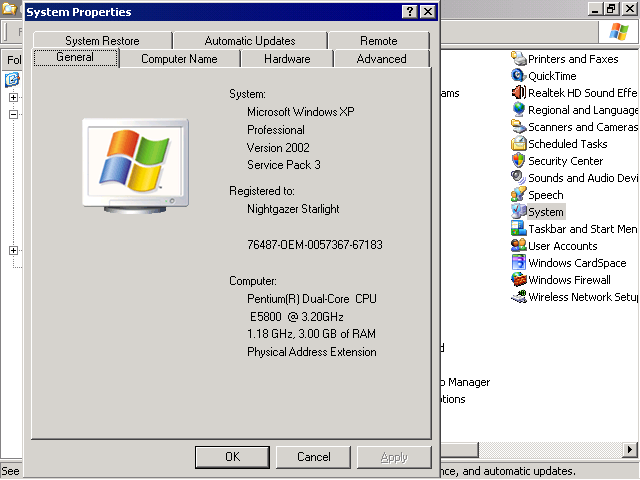Switch to the System Restore tab
640x480 pixels.
pos(102,41)
